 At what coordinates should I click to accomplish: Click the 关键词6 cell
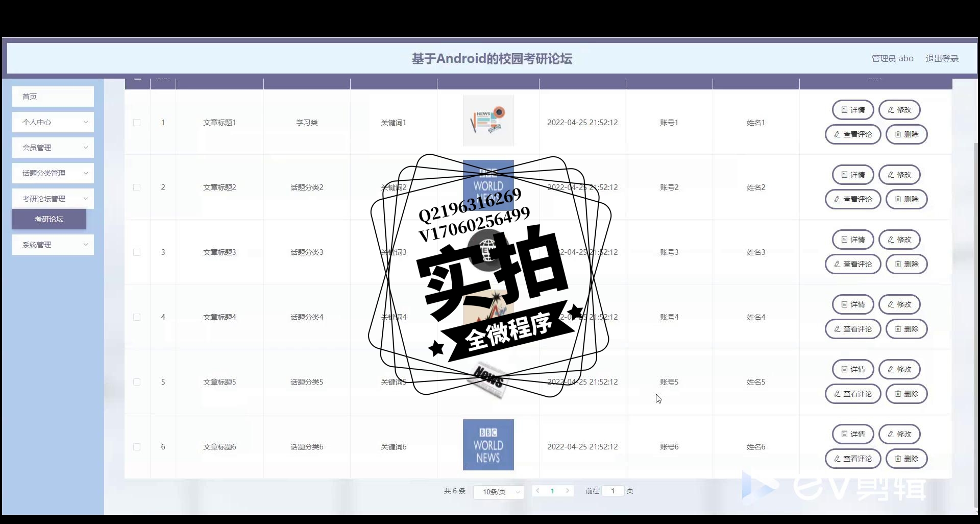point(394,447)
